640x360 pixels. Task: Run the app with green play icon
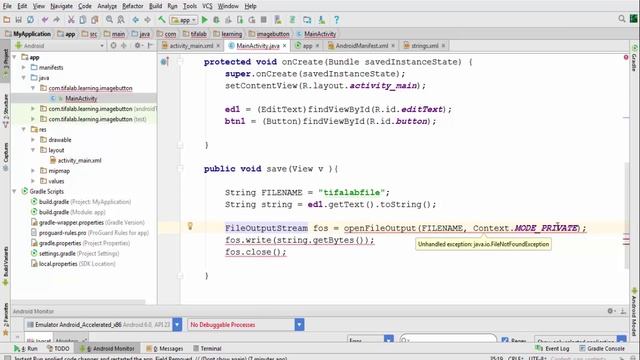204,20
